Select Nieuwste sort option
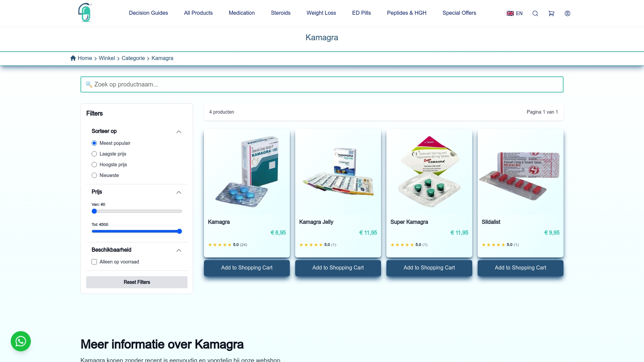The width and height of the screenshot is (644, 362). point(94,175)
